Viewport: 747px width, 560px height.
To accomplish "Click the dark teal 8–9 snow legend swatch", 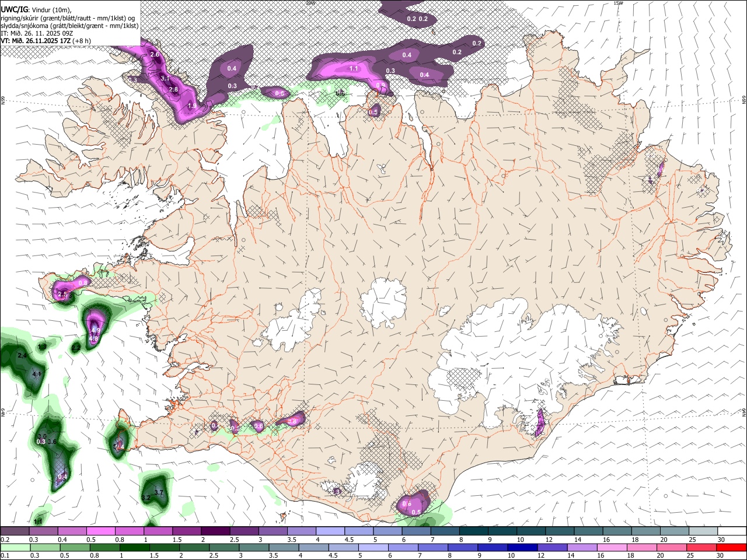I will coord(474,531).
